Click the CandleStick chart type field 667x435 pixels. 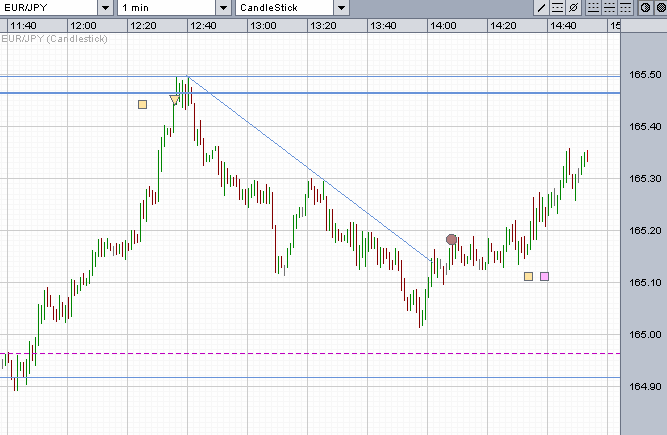pos(285,8)
